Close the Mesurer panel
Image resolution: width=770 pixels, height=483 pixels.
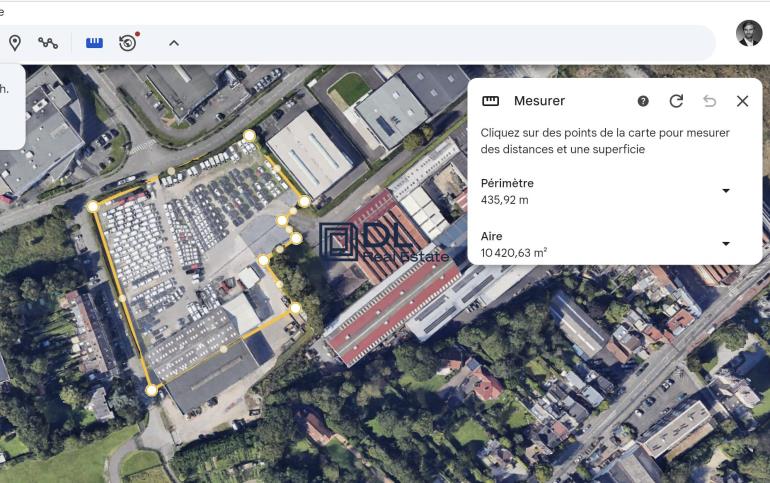click(x=742, y=101)
